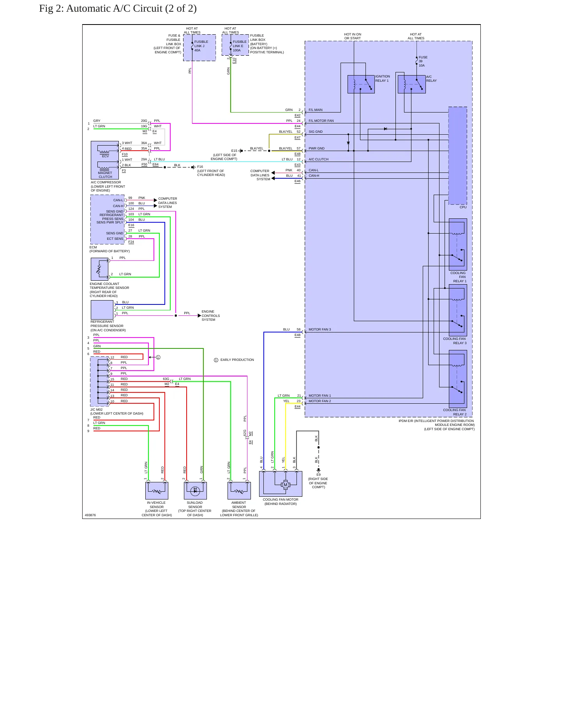Click the F10 connector label at the compressor
This screenshot has width=563, height=728.
click(x=125, y=155)
